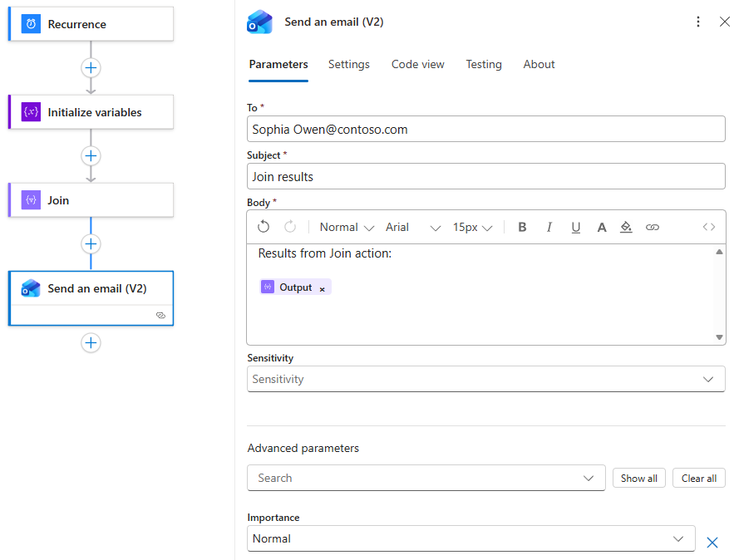Click the connection link icon on email card
This screenshot has height=560, width=734.
pos(160,316)
